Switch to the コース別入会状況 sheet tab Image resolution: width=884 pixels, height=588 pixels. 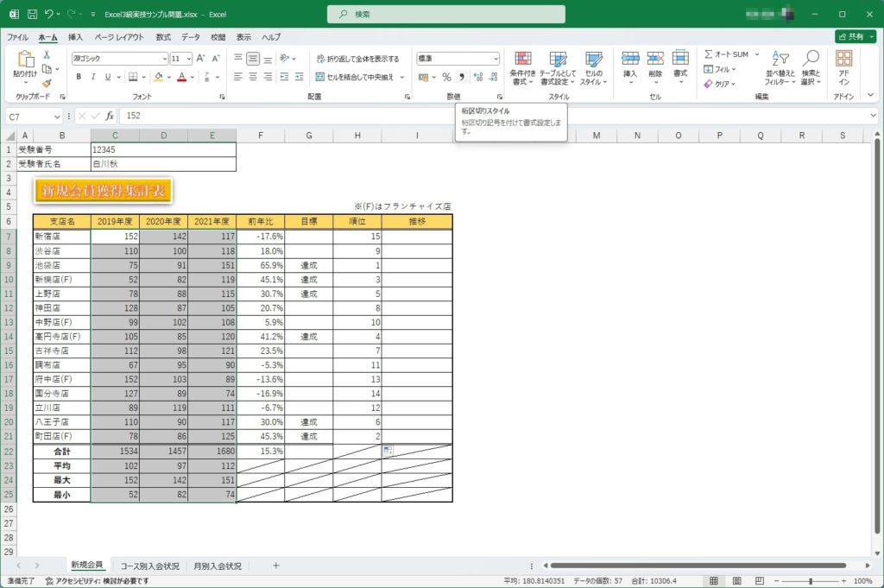150,566
